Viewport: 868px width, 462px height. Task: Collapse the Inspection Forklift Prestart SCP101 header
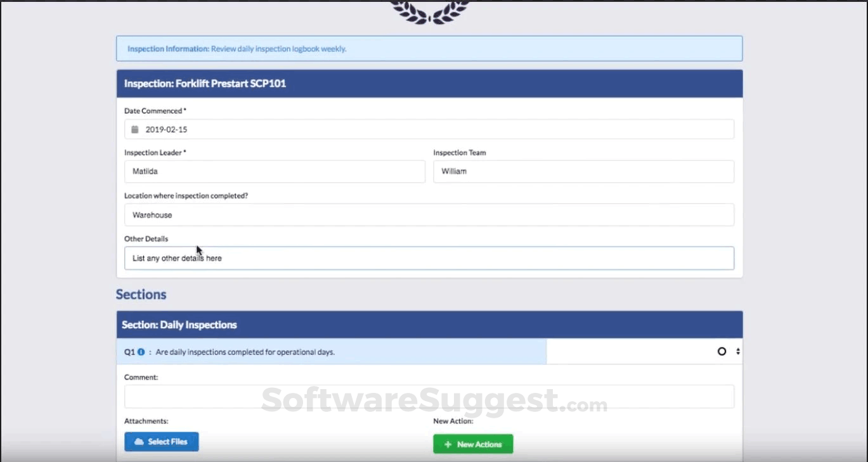coord(429,83)
